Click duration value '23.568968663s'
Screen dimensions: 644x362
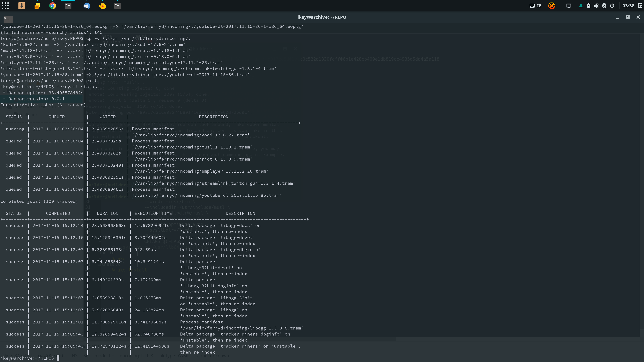[x=109, y=225]
